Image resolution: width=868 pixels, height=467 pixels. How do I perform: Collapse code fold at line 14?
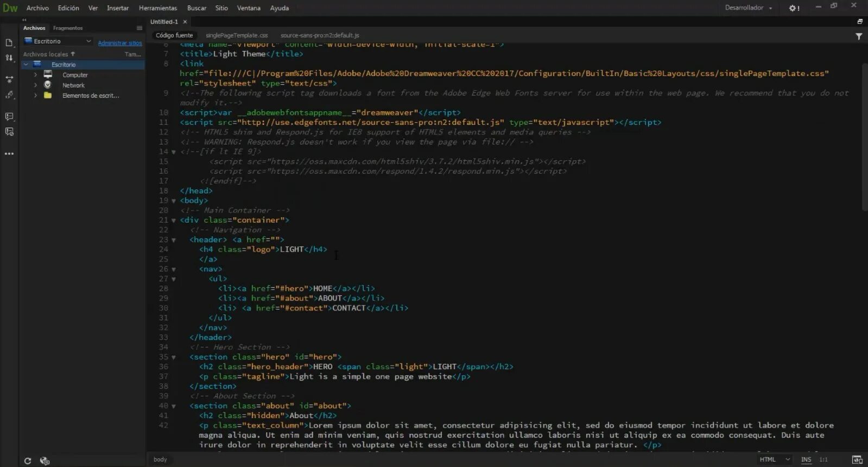[174, 152]
